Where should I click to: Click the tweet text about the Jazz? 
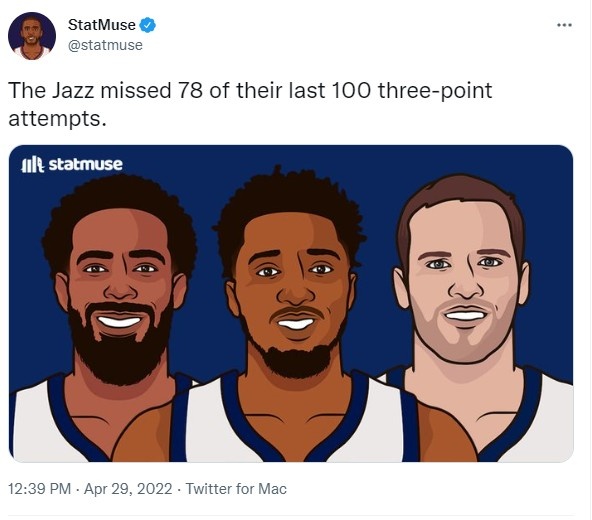[x=250, y=105]
